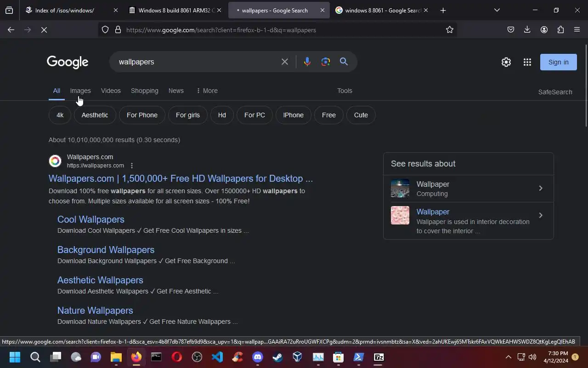
Task: Open Steam from the taskbar
Action: (x=277, y=357)
